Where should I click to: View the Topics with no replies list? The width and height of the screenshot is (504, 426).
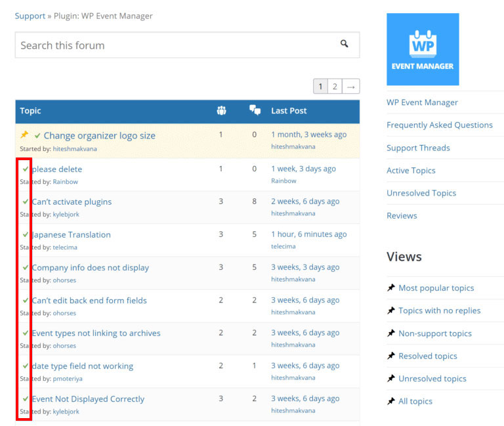(x=439, y=310)
